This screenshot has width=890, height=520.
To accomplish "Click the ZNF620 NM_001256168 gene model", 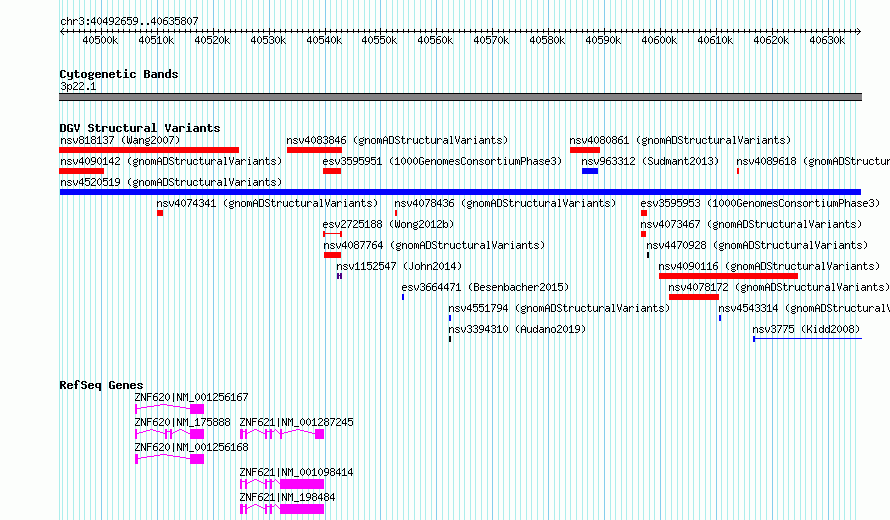I will point(169,459).
